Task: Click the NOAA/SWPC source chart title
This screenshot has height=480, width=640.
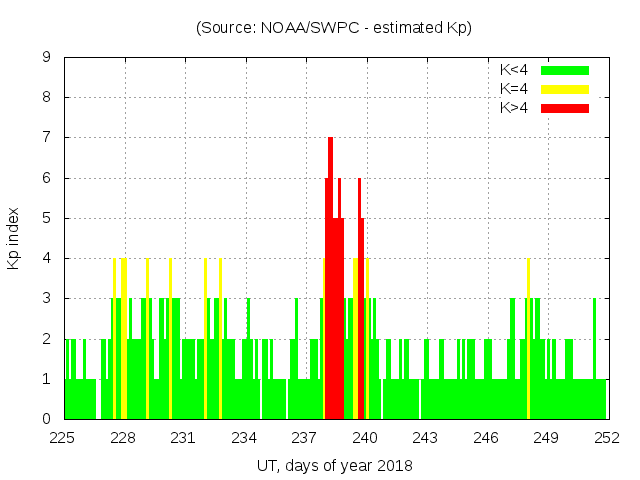Action: click(x=334, y=28)
